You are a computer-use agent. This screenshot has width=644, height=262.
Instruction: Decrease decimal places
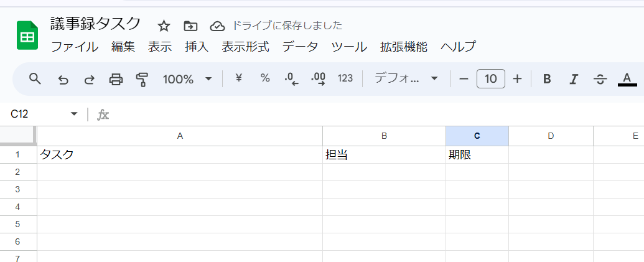coord(291,78)
